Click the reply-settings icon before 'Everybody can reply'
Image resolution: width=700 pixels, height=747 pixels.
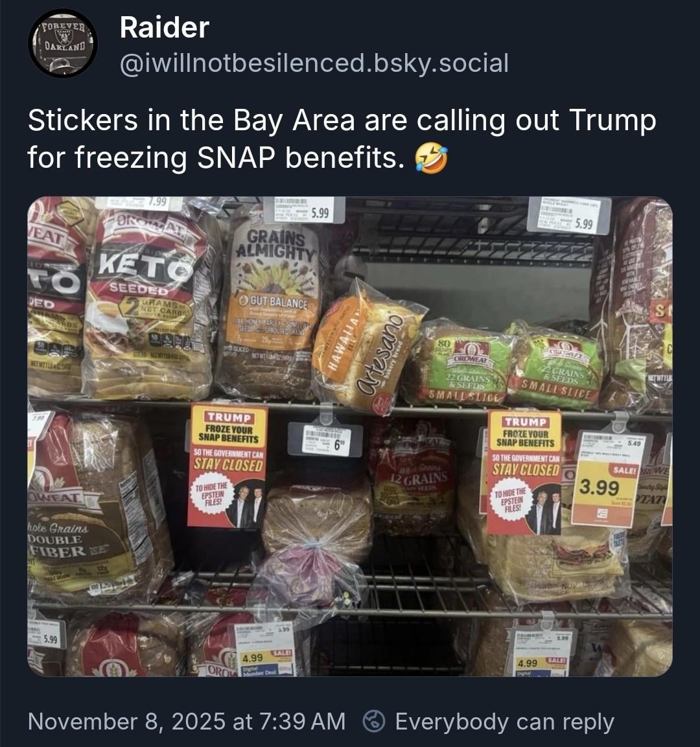[x=375, y=721]
